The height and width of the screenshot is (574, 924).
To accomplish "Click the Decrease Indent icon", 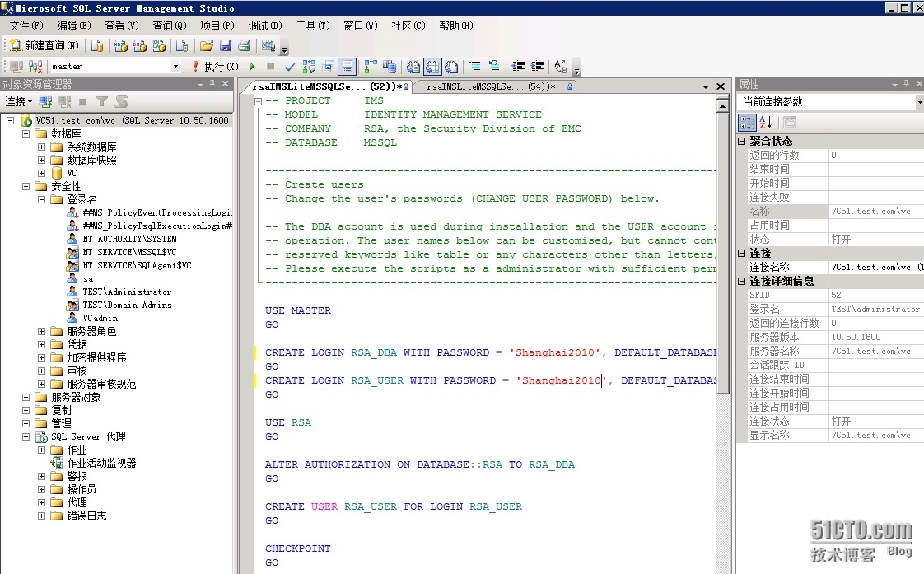I will pos(518,67).
